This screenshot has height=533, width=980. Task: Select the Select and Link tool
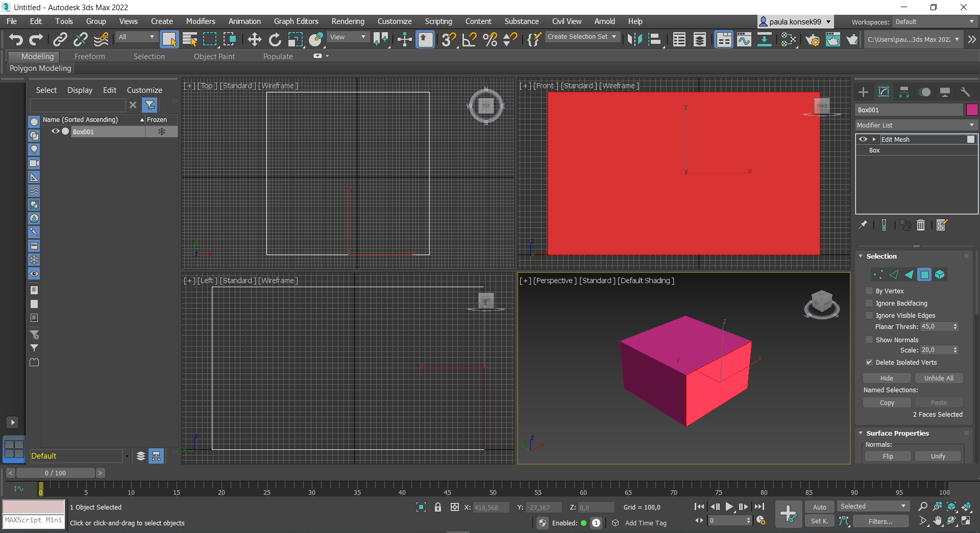coord(60,39)
